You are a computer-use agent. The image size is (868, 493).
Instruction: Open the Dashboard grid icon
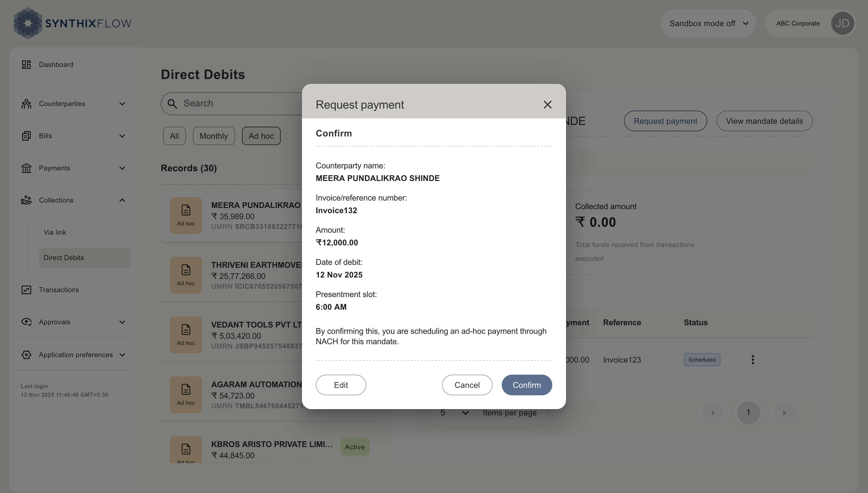(26, 64)
